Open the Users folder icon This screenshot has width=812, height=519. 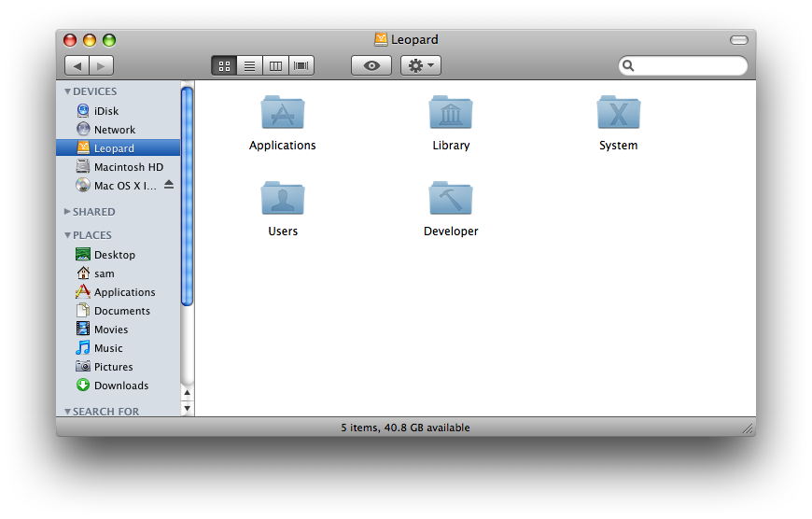pos(282,199)
